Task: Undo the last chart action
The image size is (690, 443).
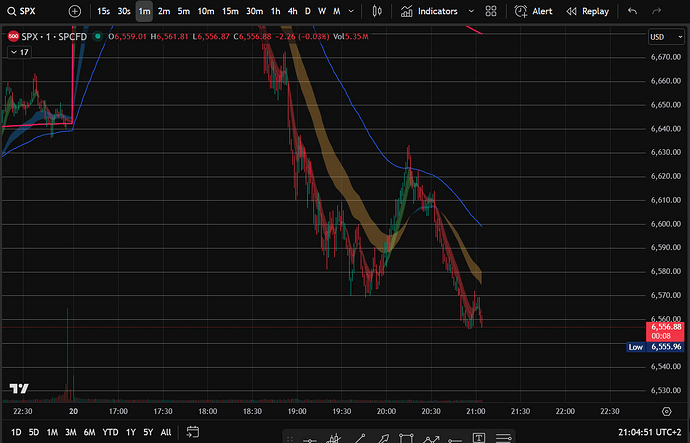Action: point(632,11)
